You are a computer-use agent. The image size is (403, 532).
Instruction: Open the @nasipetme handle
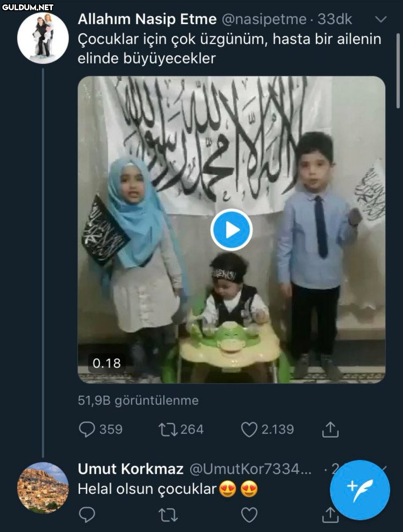pos(264,20)
